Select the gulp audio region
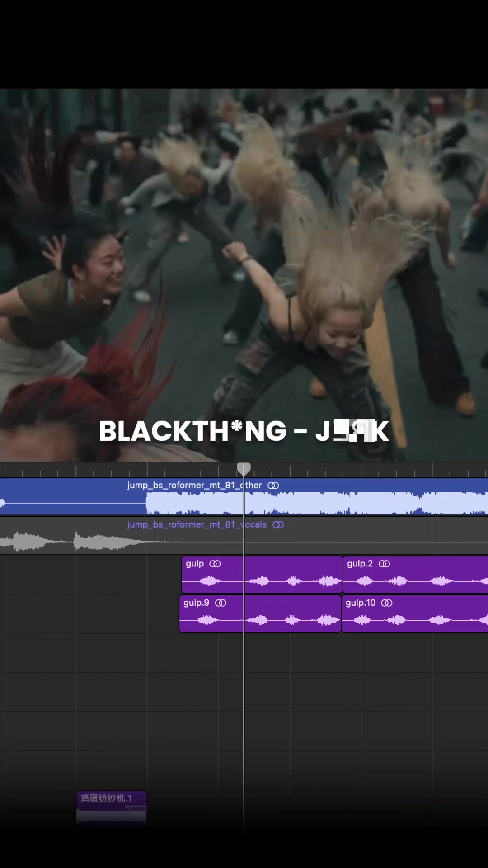Screen dimensions: 488x868 tap(262, 575)
